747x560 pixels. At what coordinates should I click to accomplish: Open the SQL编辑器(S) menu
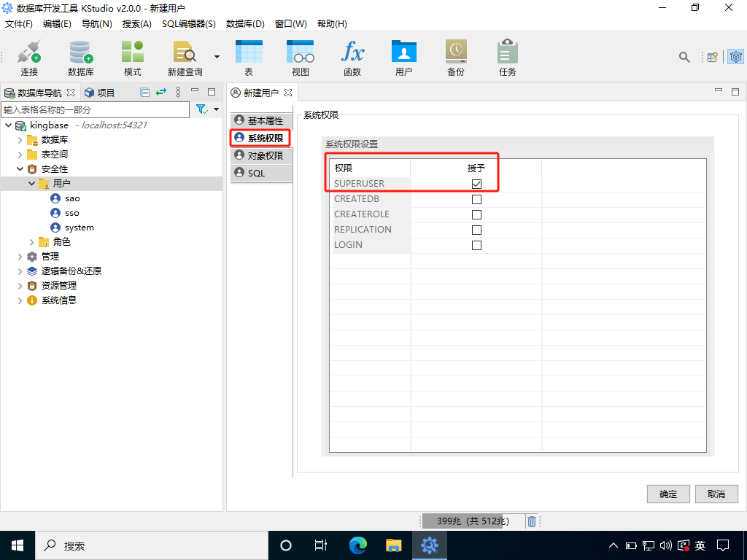pos(188,24)
